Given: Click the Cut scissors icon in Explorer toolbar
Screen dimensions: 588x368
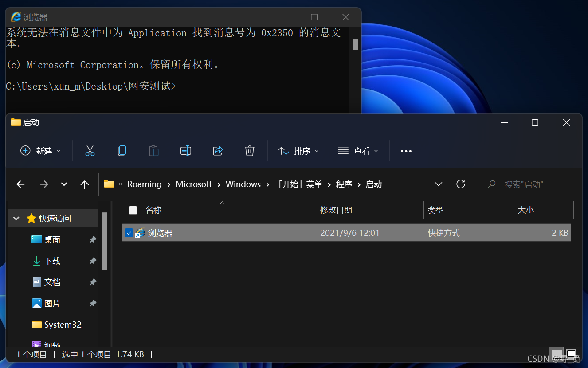Looking at the screenshot, I should point(90,151).
